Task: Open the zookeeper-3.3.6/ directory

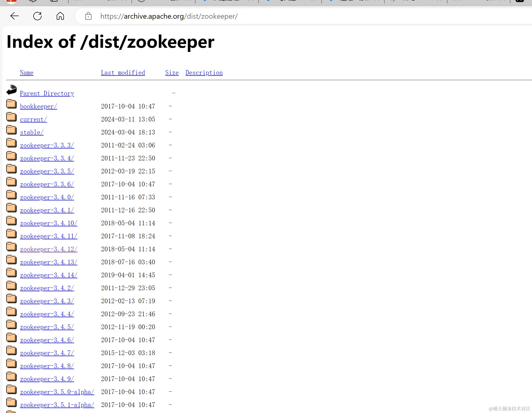Action: (47, 184)
